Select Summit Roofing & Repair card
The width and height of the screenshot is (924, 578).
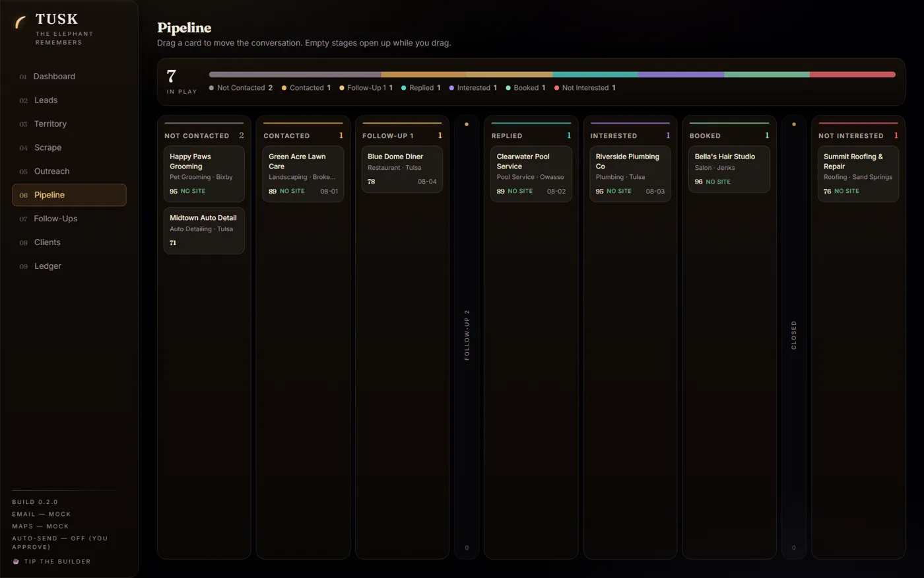[x=858, y=174]
